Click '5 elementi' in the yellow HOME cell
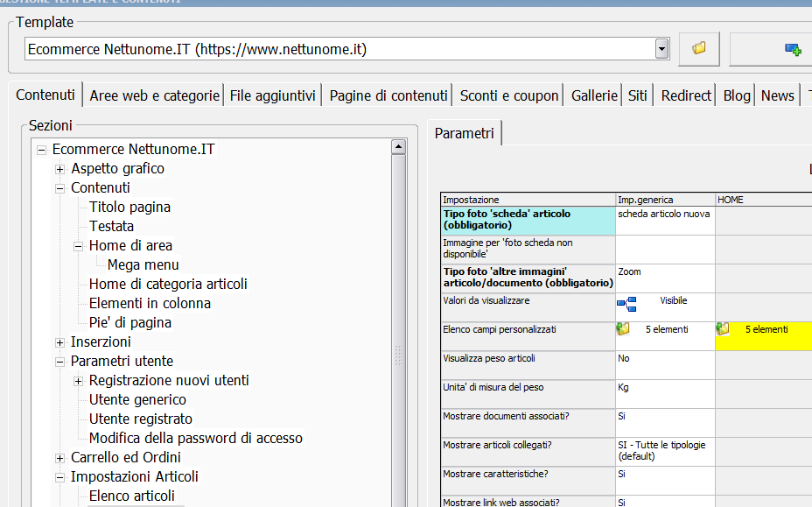This screenshot has width=812, height=507. [x=766, y=330]
